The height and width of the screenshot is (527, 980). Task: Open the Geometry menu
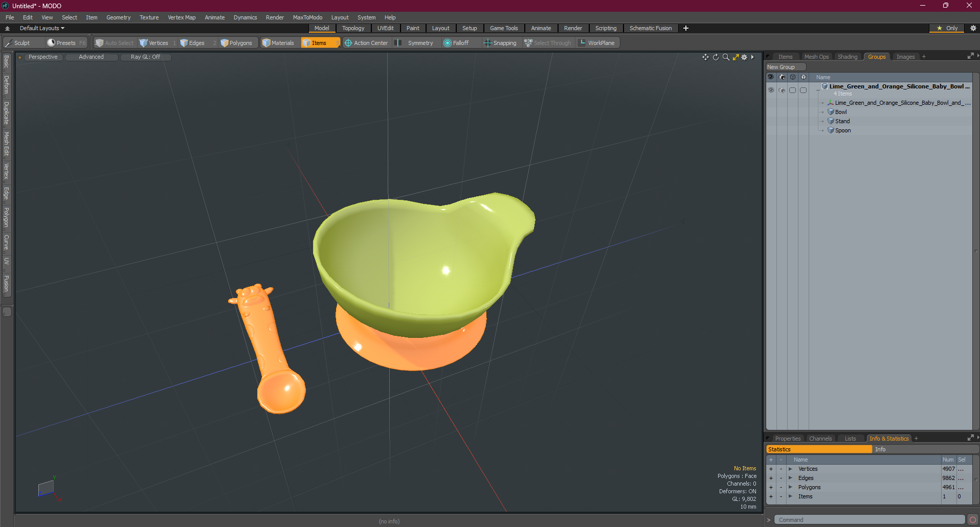118,17
